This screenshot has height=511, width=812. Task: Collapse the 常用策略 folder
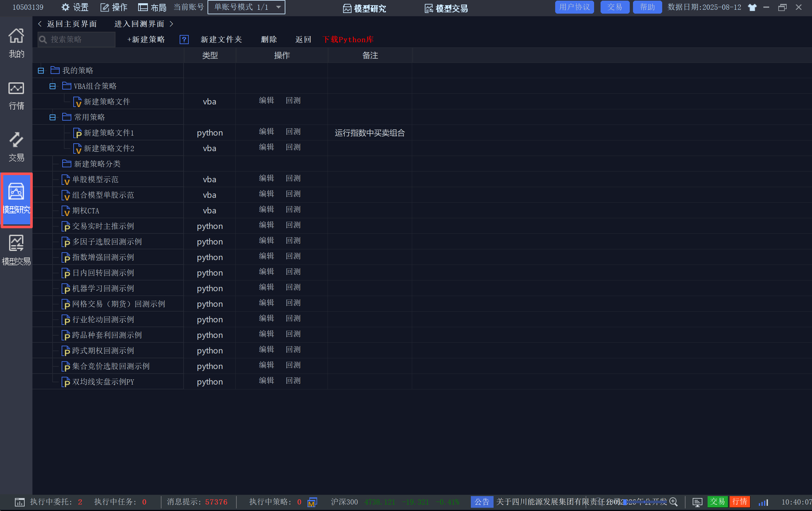point(53,117)
